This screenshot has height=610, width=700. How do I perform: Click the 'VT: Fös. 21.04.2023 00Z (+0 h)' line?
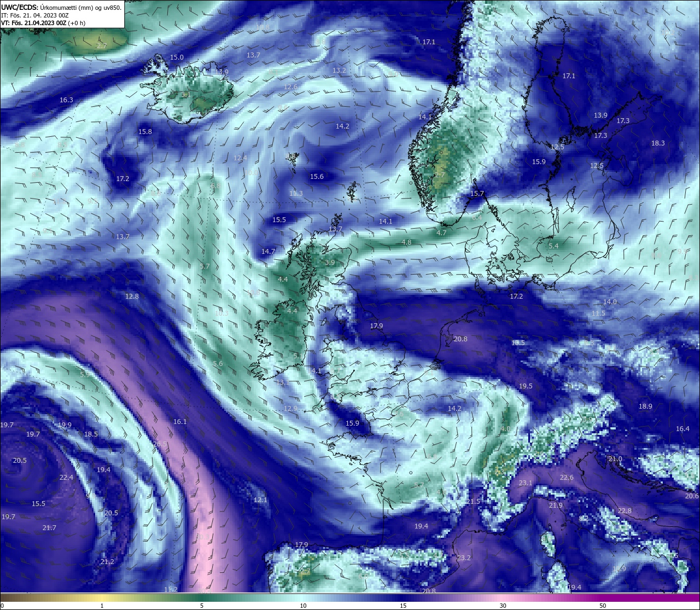(x=43, y=23)
